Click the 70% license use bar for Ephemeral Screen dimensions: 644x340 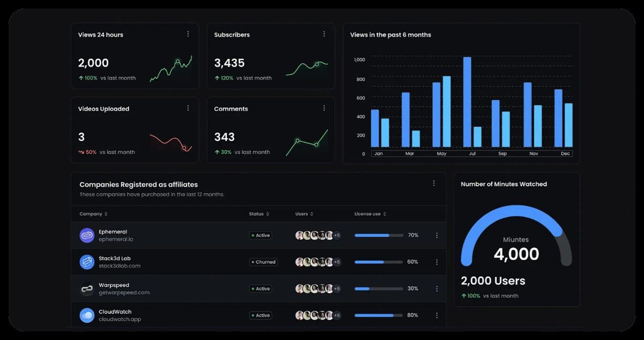(x=379, y=235)
